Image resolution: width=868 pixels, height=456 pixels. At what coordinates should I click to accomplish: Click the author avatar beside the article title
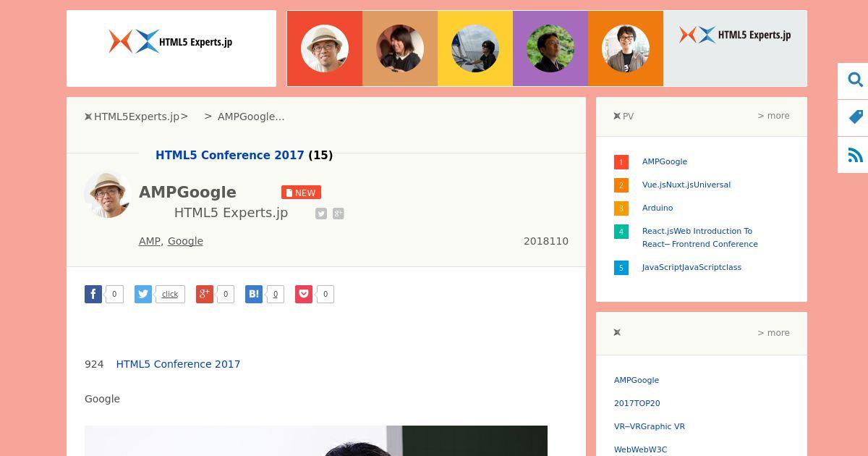click(x=108, y=194)
